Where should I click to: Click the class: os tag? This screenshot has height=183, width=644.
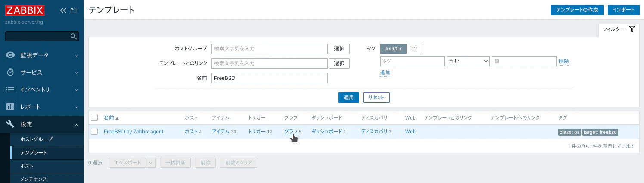point(570,132)
